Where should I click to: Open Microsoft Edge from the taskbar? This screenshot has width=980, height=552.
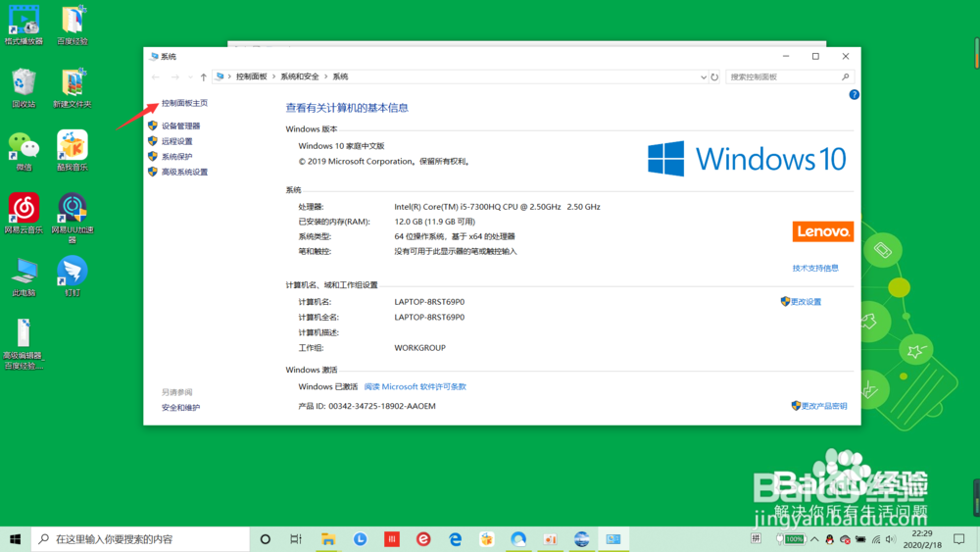tap(455, 539)
